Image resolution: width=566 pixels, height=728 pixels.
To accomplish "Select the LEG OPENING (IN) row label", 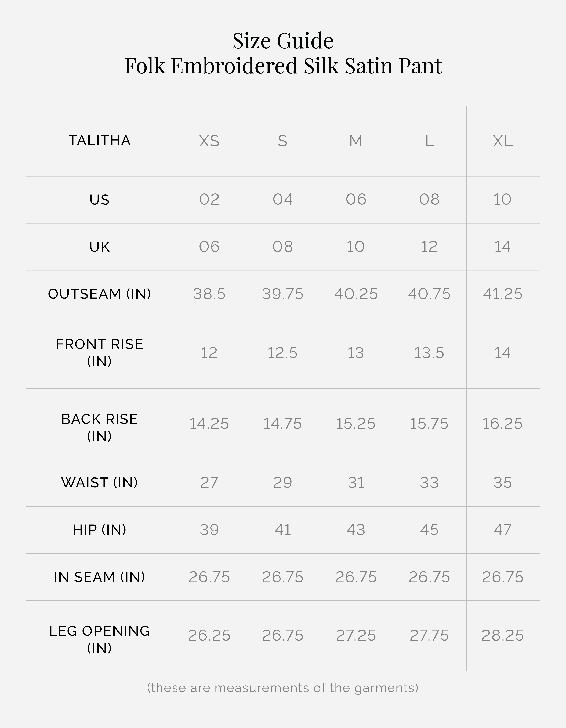I will point(99,639).
